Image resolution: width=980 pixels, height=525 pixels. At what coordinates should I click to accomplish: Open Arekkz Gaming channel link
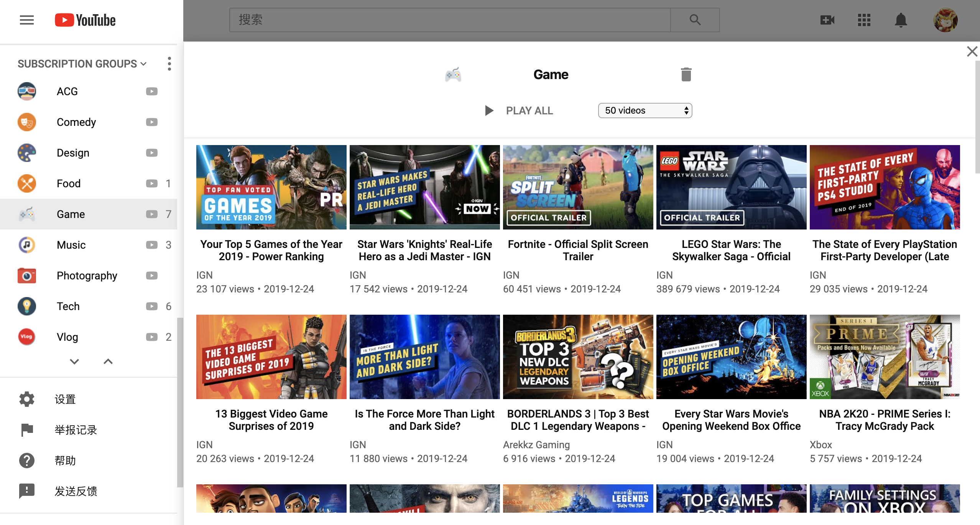(x=536, y=444)
